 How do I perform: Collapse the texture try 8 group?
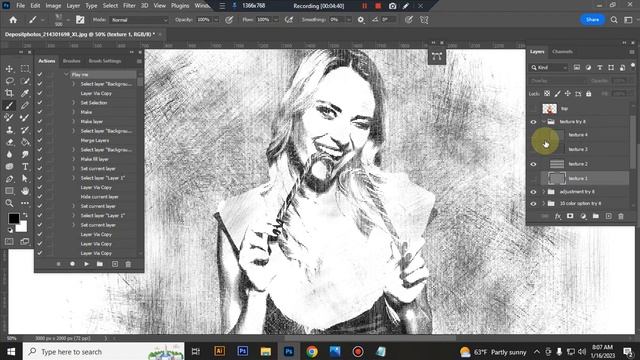tap(544, 122)
